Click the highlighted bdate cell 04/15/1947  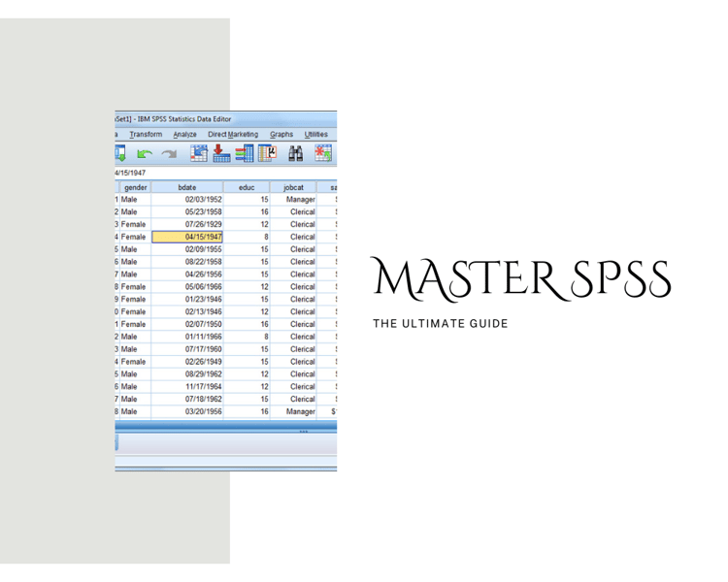tap(187, 237)
